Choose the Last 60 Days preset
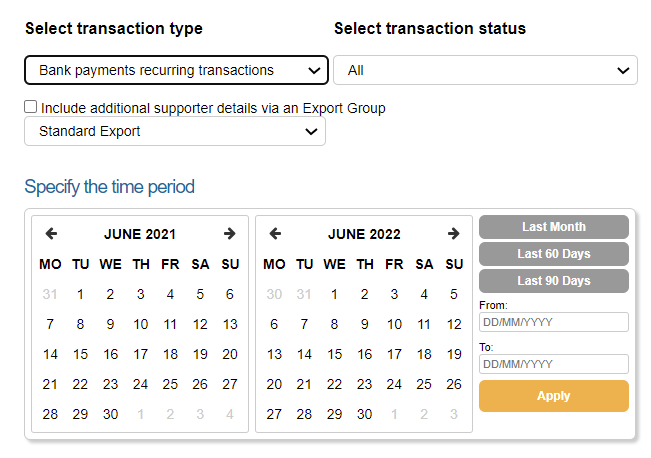Viewport: 651px width, 458px height. coord(553,254)
